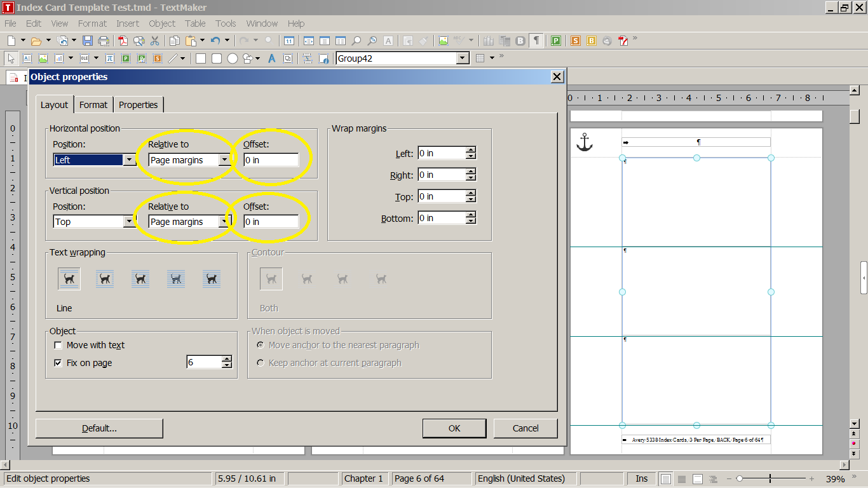
Task: Click the Cut scissors icon
Action: pyautogui.click(x=154, y=41)
